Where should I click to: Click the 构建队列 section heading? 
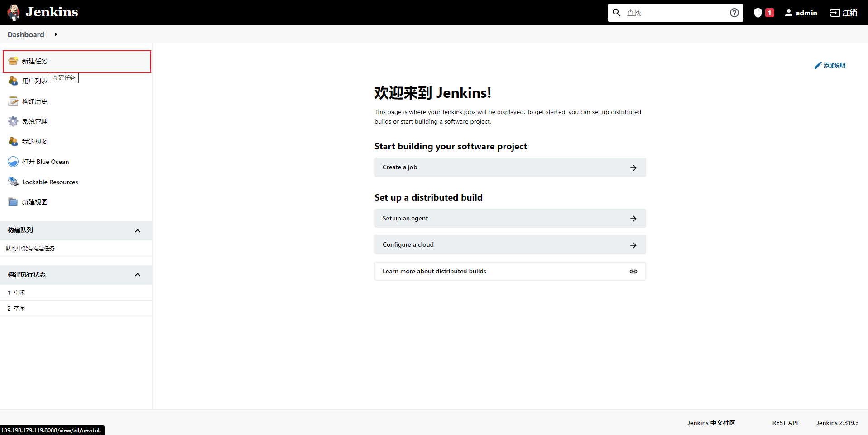(x=20, y=230)
